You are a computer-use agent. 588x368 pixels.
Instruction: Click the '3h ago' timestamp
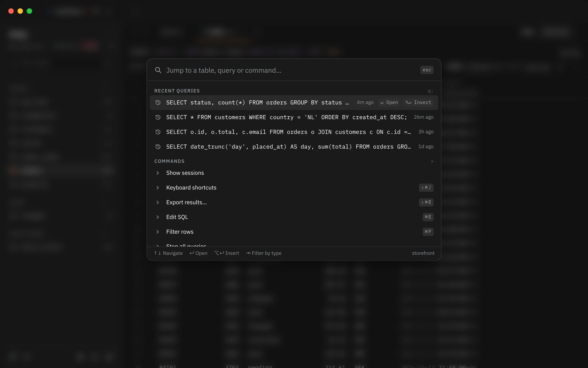tap(426, 132)
